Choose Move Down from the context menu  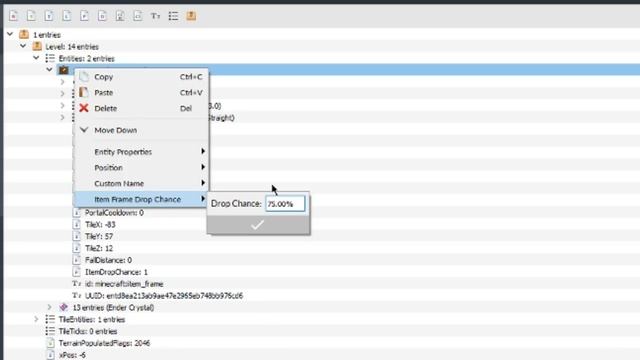pyautogui.click(x=141, y=130)
